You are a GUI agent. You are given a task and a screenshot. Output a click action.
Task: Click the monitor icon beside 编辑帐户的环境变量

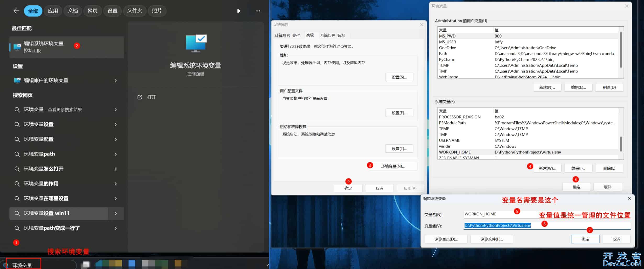(18, 81)
